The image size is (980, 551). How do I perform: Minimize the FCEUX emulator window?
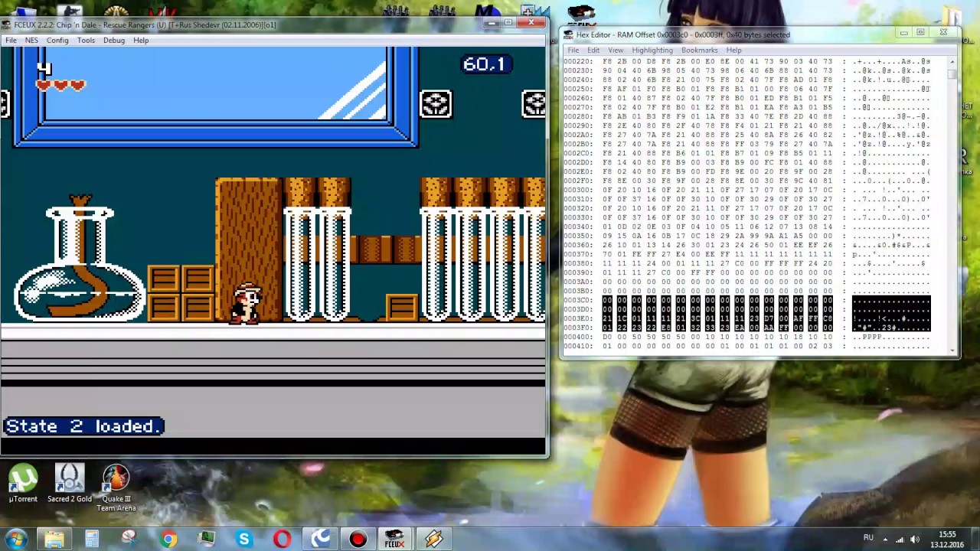(x=492, y=24)
